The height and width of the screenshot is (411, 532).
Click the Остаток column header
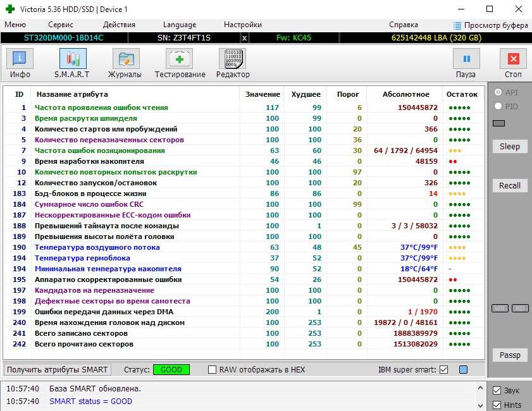click(462, 94)
